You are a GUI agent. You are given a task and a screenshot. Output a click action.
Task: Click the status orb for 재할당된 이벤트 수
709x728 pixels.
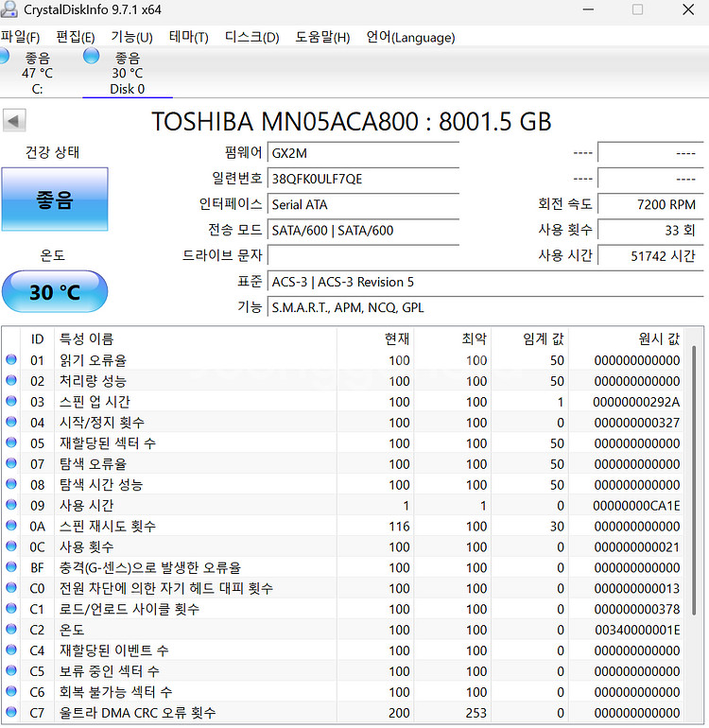click(11, 650)
